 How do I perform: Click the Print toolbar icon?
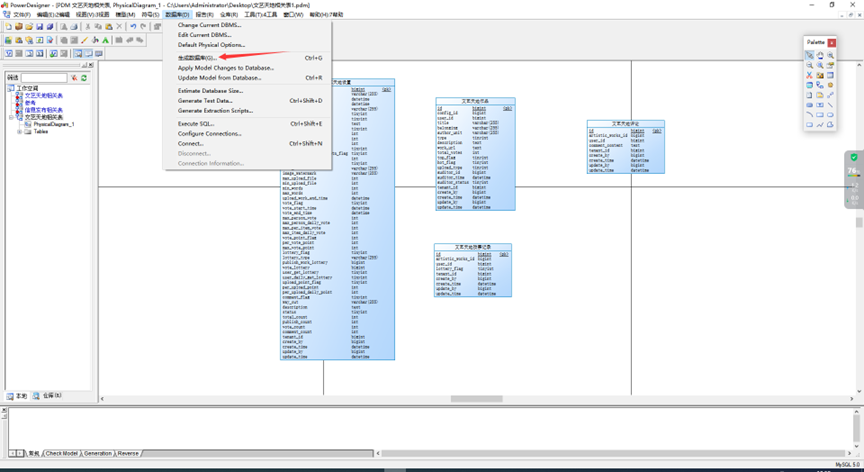[74, 26]
